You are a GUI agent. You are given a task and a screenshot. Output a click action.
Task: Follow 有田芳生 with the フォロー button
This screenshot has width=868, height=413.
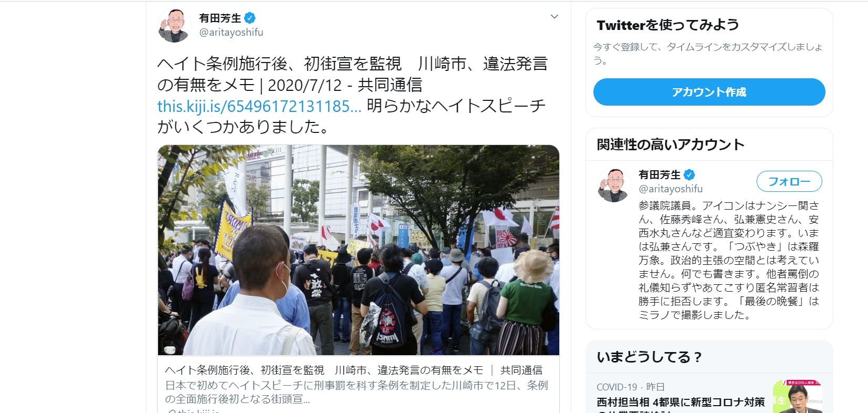coord(789,181)
